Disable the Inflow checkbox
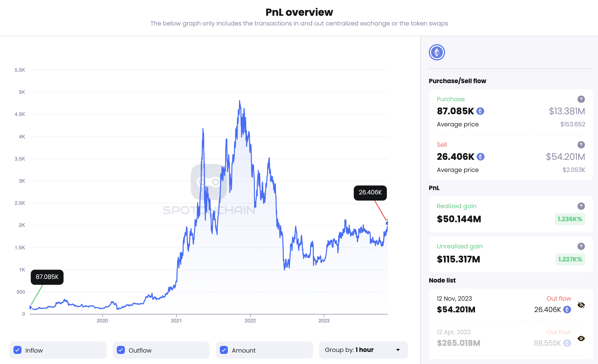The width and height of the screenshot is (598, 364). [x=17, y=350]
